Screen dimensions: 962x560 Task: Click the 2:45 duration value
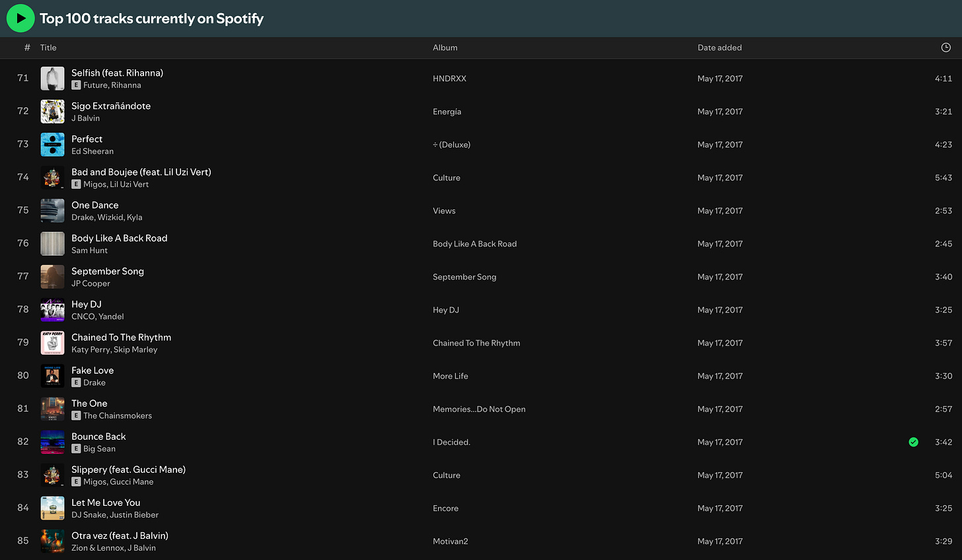pyautogui.click(x=943, y=244)
